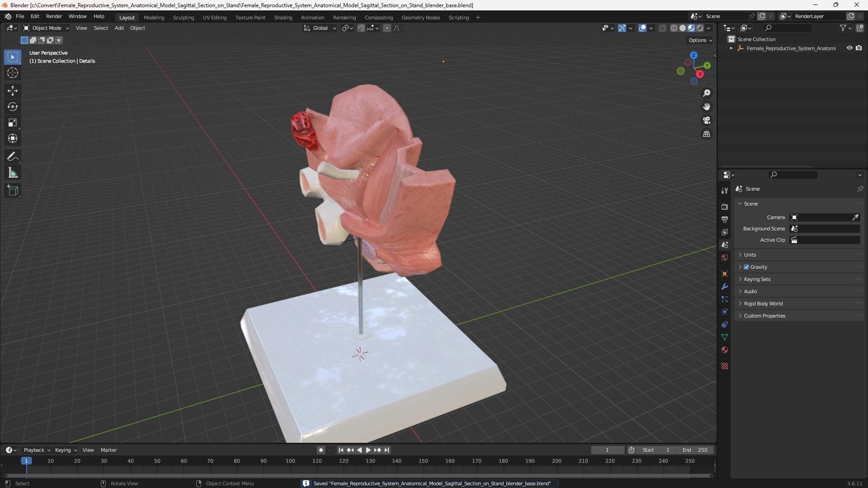The height and width of the screenshot is (488, 868).
Task: Open Texture properties checker icon
Action: (x=725, y=366)
